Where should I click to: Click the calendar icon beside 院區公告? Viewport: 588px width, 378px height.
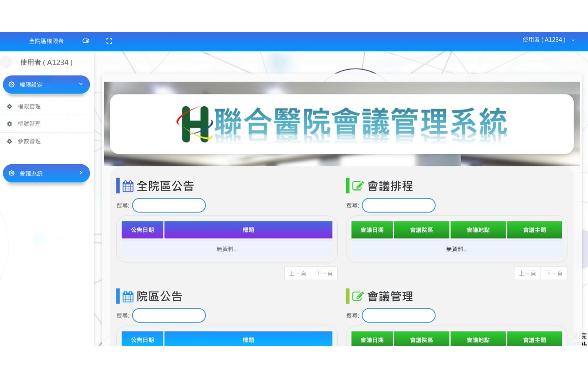pos(128,297)
